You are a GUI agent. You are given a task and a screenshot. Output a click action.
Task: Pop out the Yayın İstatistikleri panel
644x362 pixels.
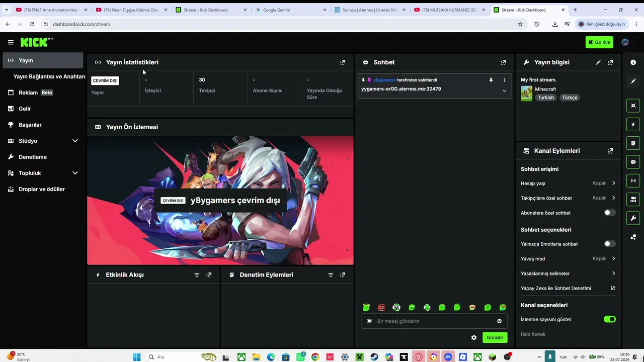pos(343,62)
